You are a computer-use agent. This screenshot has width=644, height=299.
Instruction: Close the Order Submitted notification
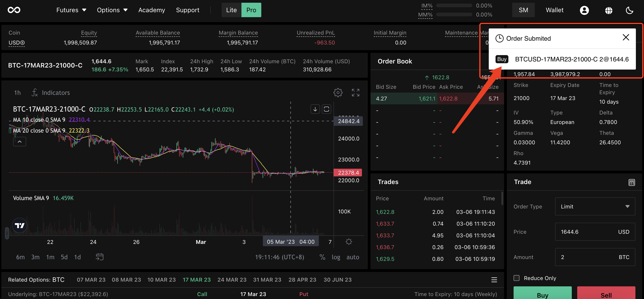[626, 37]
